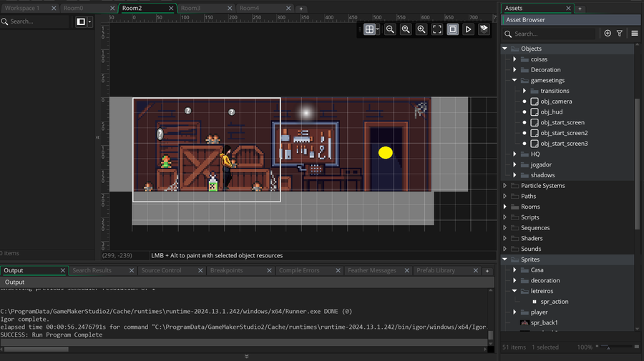The height and width of the screenshot is (361, 644).
Task: Expand the Shaders group
Action: point(504,238)
